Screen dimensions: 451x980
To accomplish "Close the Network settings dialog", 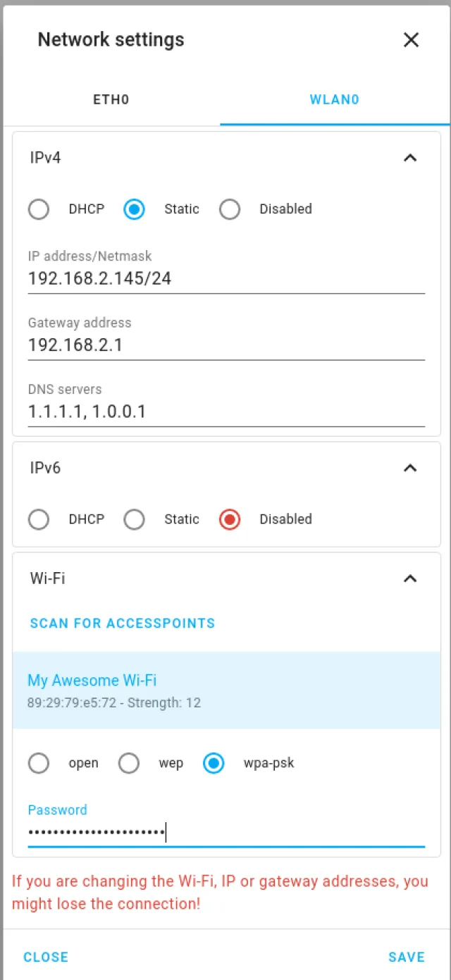I will point(411,40).
